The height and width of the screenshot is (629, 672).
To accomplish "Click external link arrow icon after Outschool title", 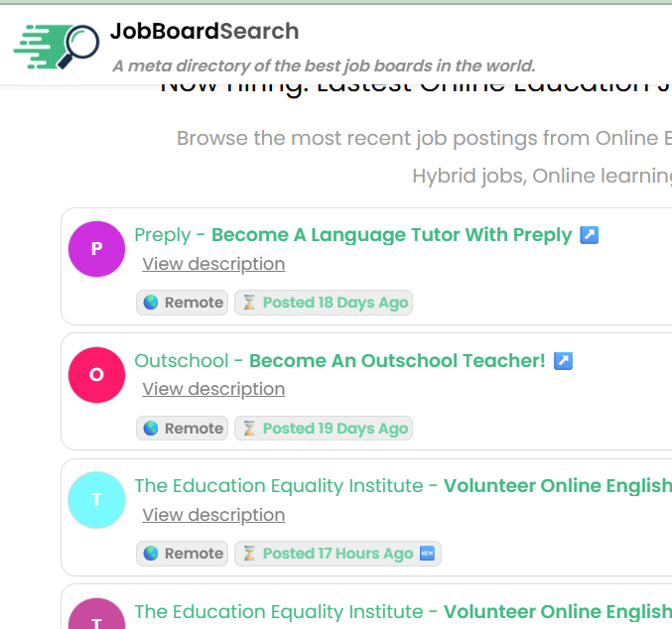I will coord(563,361).
